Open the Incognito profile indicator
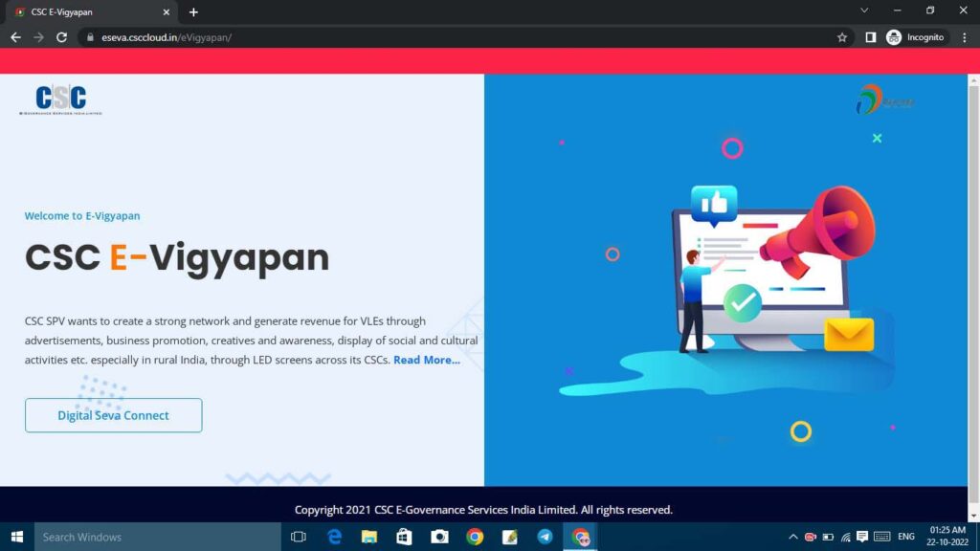Screen dimensions: 980x551 (916, 37)
